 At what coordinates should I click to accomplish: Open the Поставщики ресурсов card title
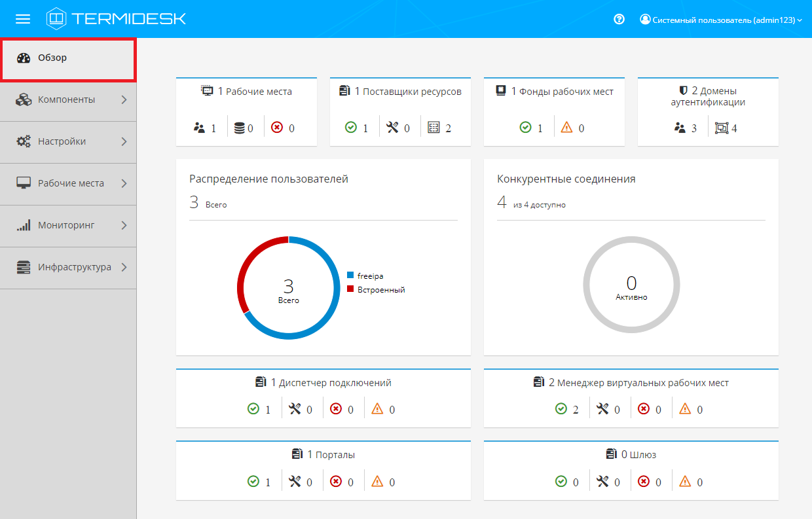click(407, 92)
